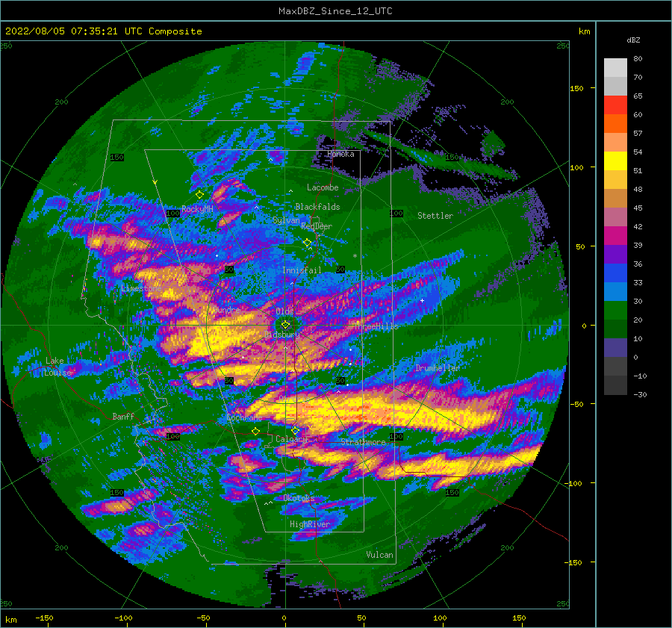Click the white asterisk marker east of Innisfail
The image size is (672, 628).
coord(355,256)
